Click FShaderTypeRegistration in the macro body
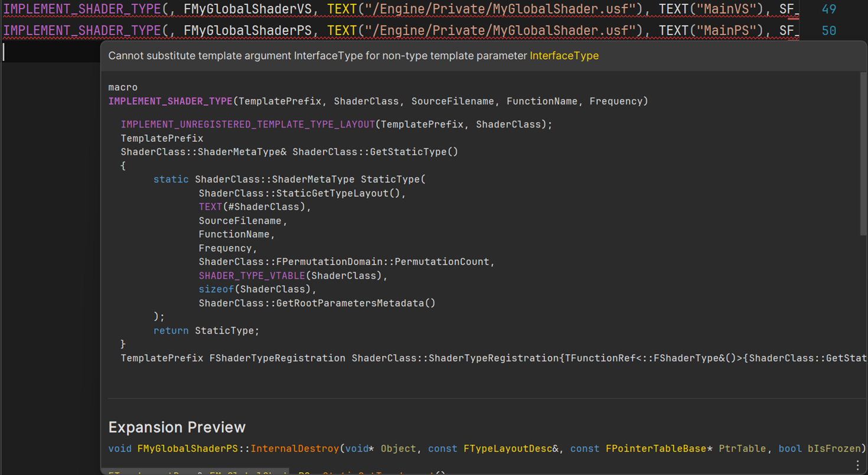The image size is (868, 475). (x=278, y=358)
